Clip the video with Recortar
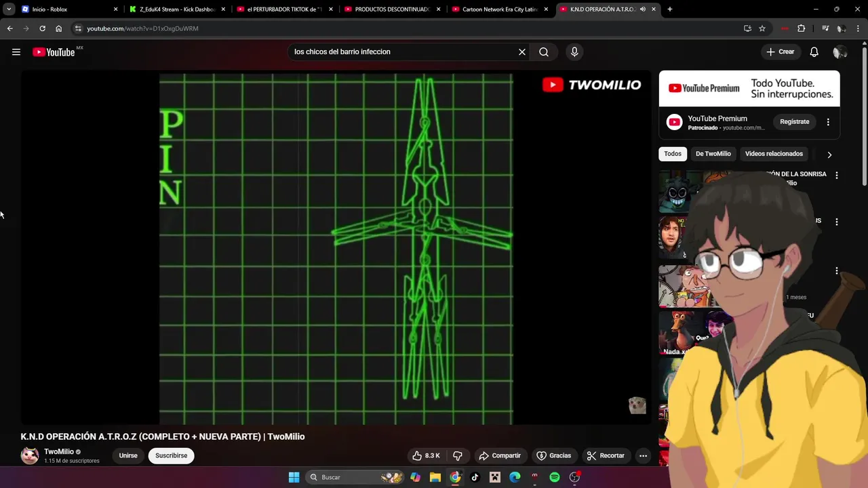This screenshot has width=868, height=488. point(606,455)
